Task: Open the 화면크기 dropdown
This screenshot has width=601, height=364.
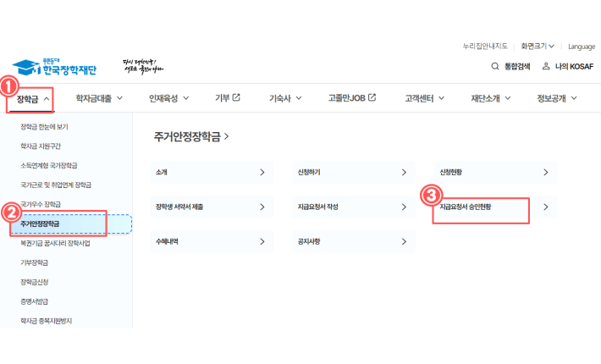Action: 538,47
